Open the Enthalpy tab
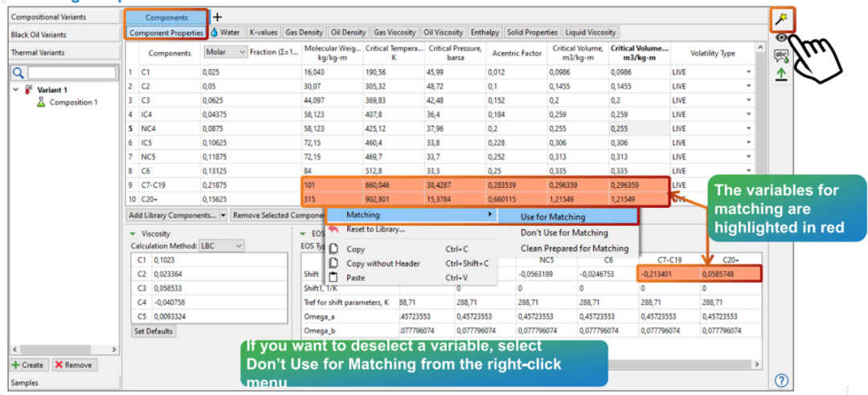Viewport: 868px width, 395px height. (x=485, y=33)
